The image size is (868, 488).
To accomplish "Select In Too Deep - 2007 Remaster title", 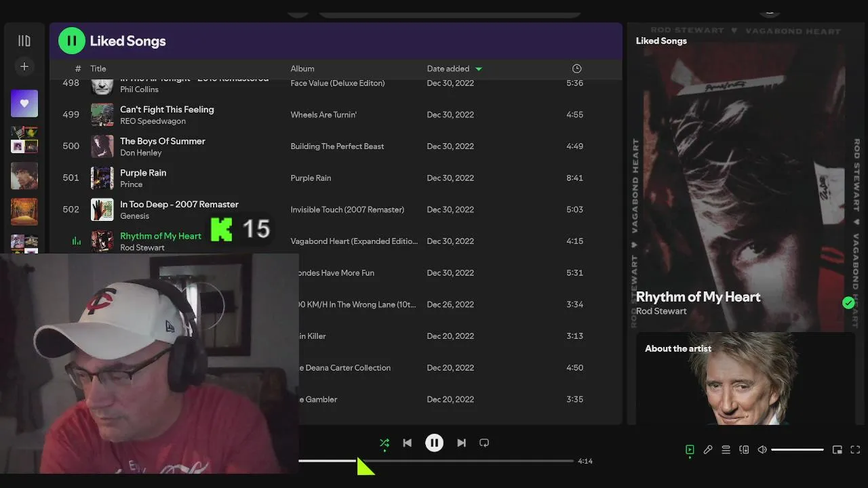I will coord(179,204).
